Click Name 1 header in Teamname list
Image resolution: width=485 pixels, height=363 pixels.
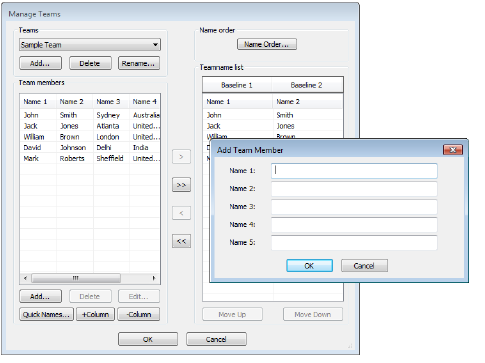(238, 102)
